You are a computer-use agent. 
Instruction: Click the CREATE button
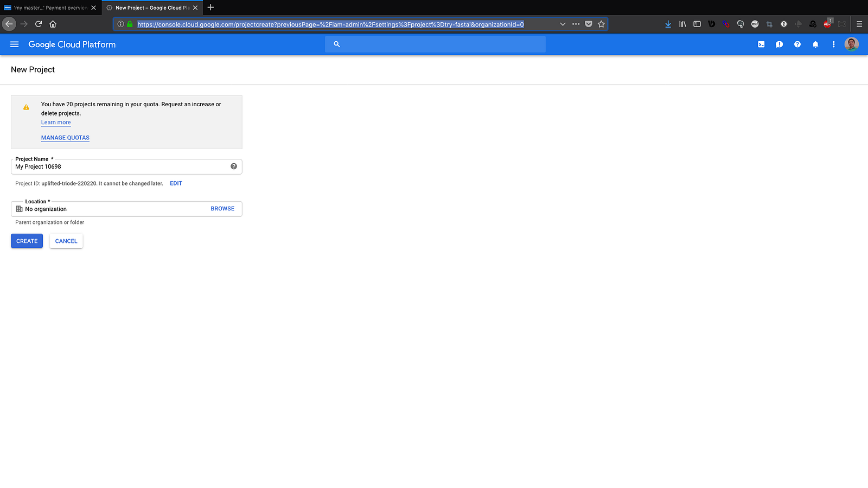(x=27, y=241)
